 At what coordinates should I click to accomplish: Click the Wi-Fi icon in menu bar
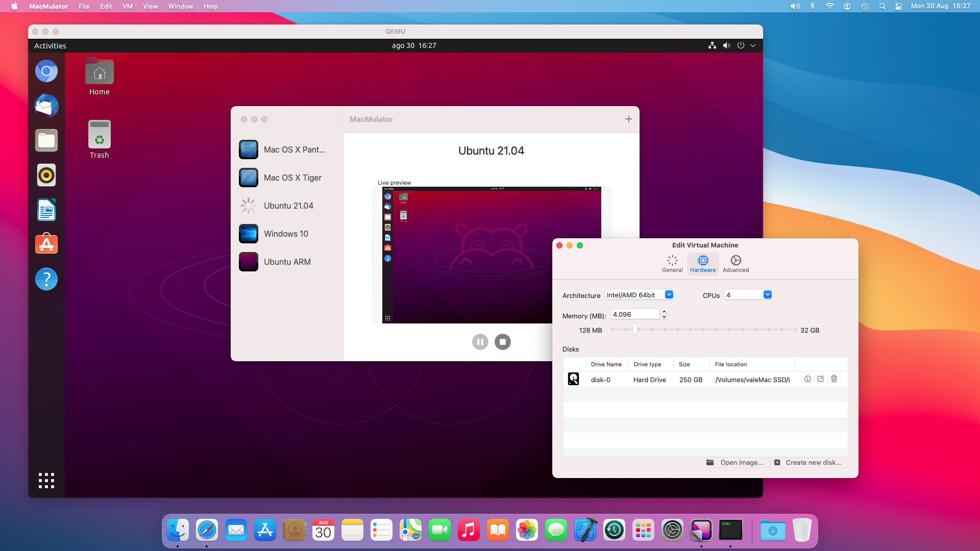830,6
